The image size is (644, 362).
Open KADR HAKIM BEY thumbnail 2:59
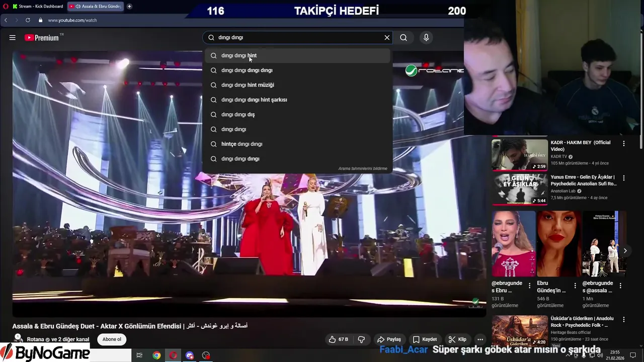tap(520, 155)
